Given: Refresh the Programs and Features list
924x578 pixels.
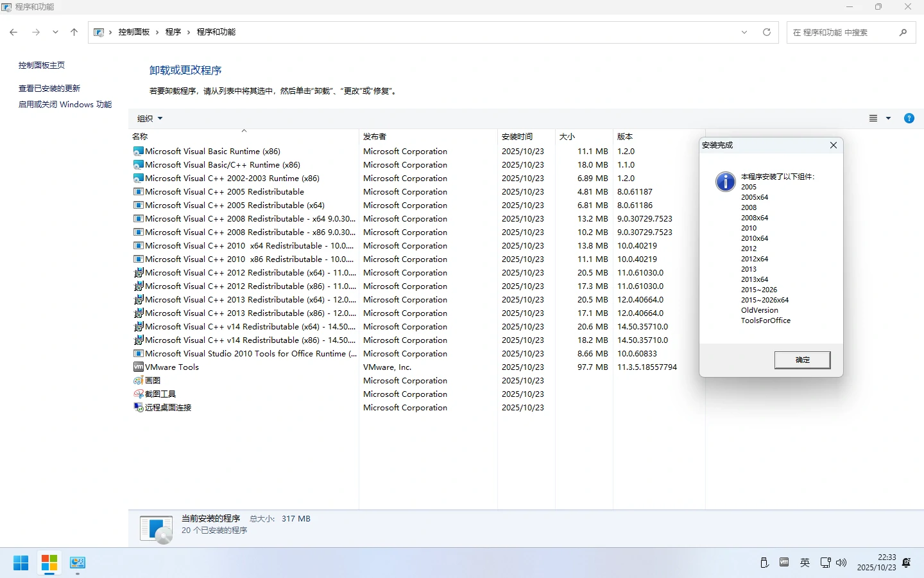Looking at the screenshot, I should click(766, 32).
